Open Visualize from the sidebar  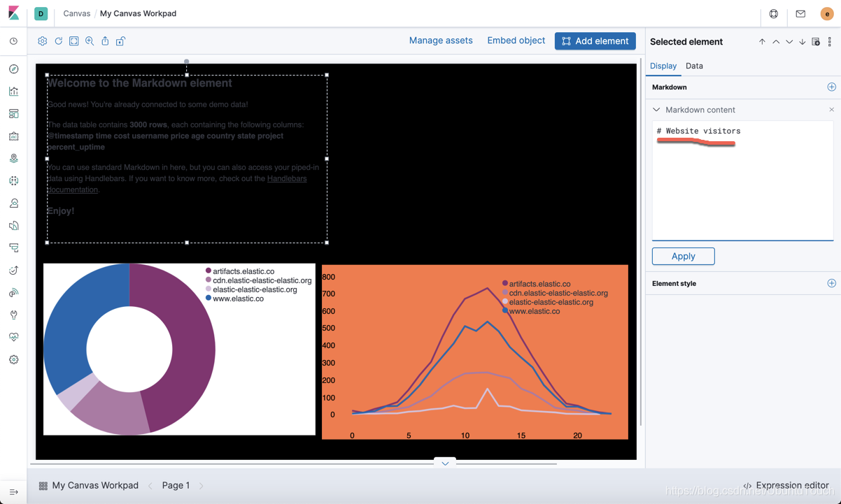pos(13,92)
